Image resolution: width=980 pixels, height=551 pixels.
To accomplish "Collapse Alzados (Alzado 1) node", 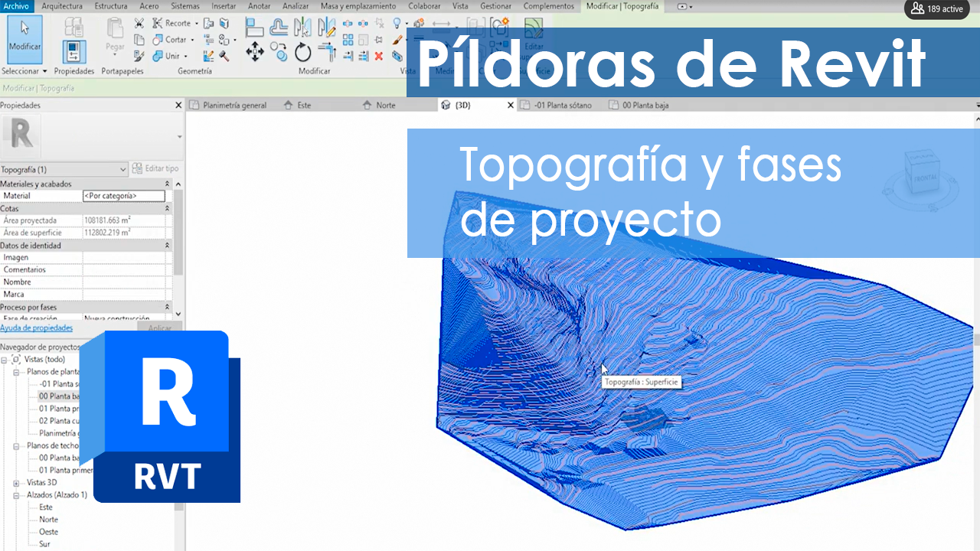I will tap(17, 495).
